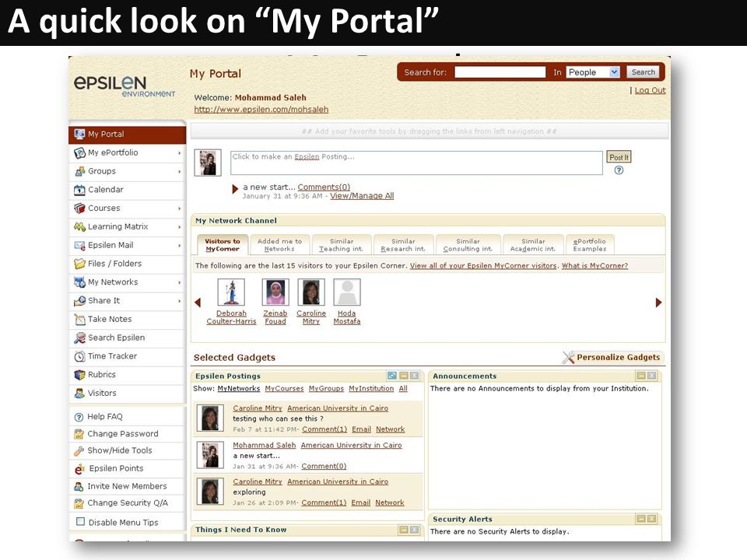Minimize the Epsilen Postings gadget

[x=404, y=376]
